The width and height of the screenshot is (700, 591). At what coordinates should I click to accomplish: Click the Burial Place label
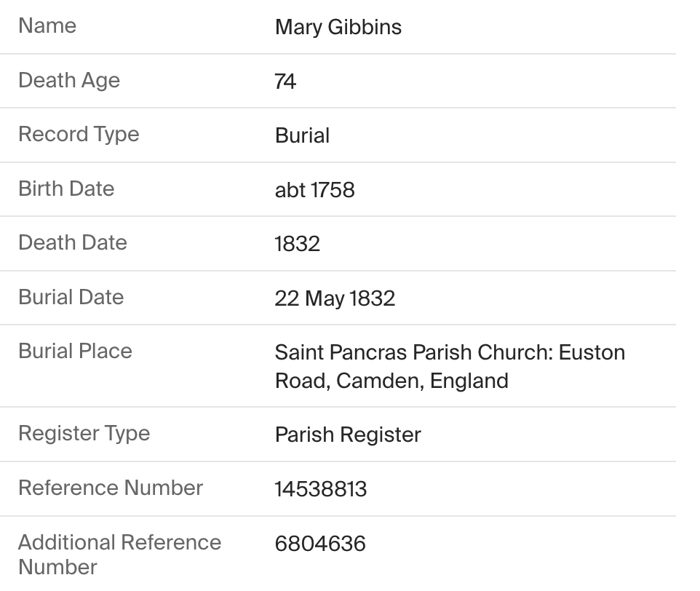(76, 351)
